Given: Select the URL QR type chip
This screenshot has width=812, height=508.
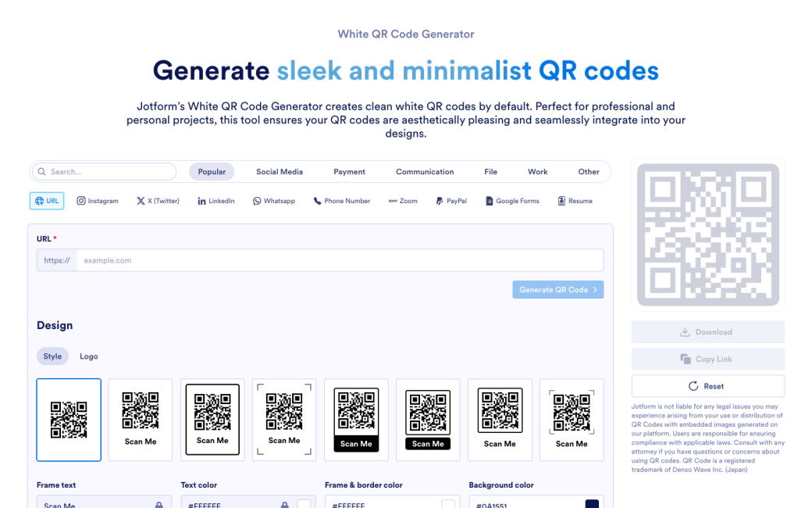Looking at the screenshot, I should tap(47, 201).
